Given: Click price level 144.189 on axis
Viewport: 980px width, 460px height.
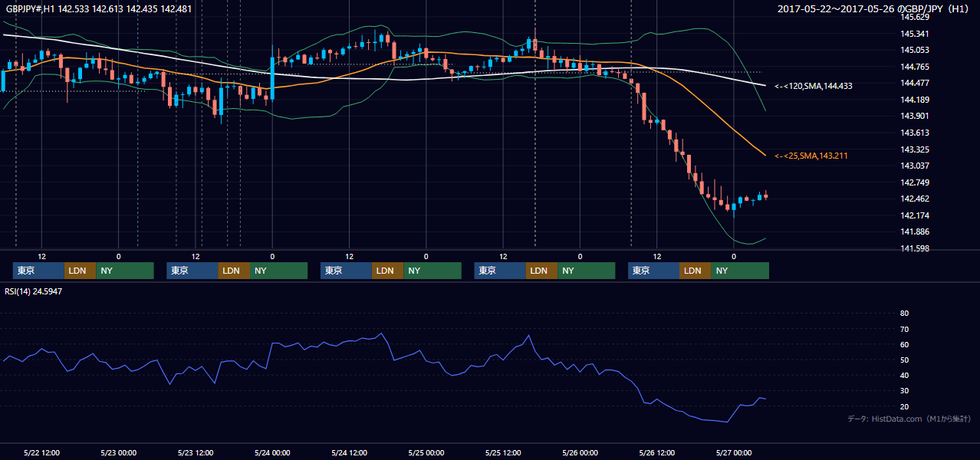Looking at the screenshot, I should click(x=914, y=100).
